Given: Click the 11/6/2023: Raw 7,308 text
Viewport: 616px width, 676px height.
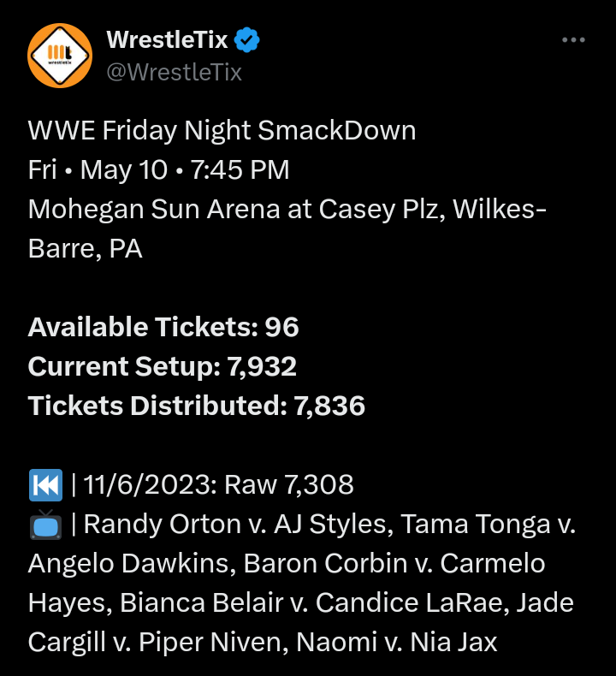Looking at the screenshot, I should click(x=218, y=484).
